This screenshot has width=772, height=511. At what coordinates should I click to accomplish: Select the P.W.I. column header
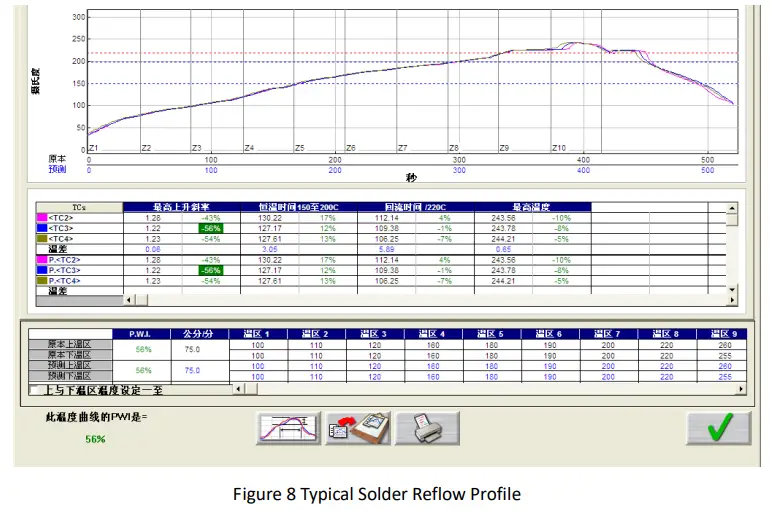click(141, 334)
